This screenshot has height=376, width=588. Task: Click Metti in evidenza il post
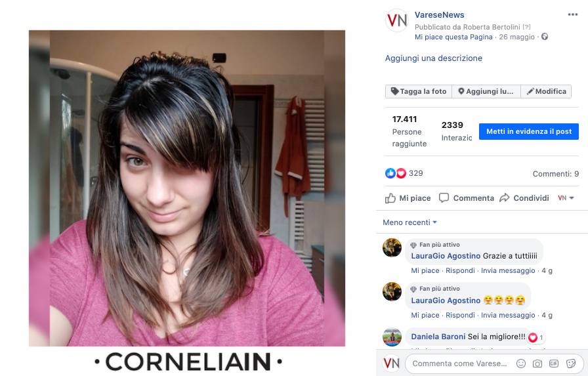tap(529, 132)
